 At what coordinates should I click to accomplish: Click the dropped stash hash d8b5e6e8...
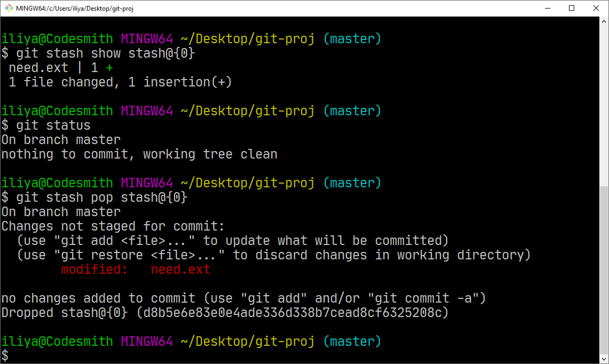click(292, 313)
